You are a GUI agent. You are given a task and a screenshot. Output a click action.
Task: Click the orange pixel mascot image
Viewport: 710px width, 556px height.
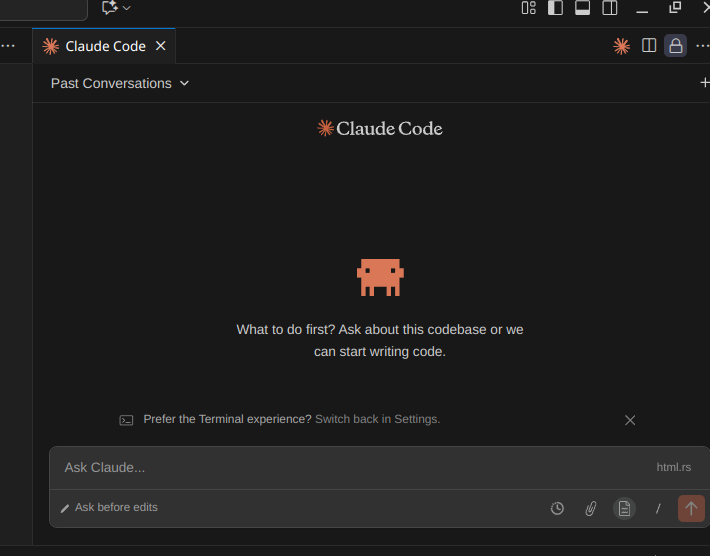tap(380, 277)
